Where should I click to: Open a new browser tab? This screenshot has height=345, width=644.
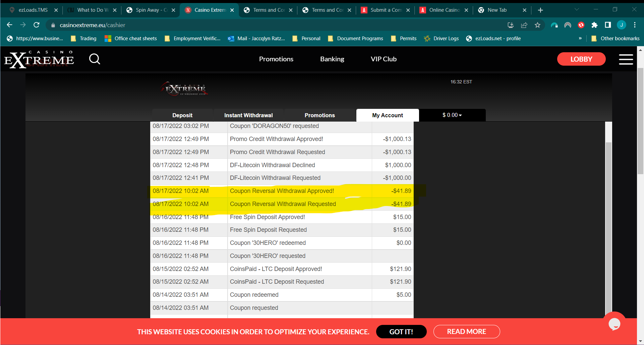[x=540, y=10]
